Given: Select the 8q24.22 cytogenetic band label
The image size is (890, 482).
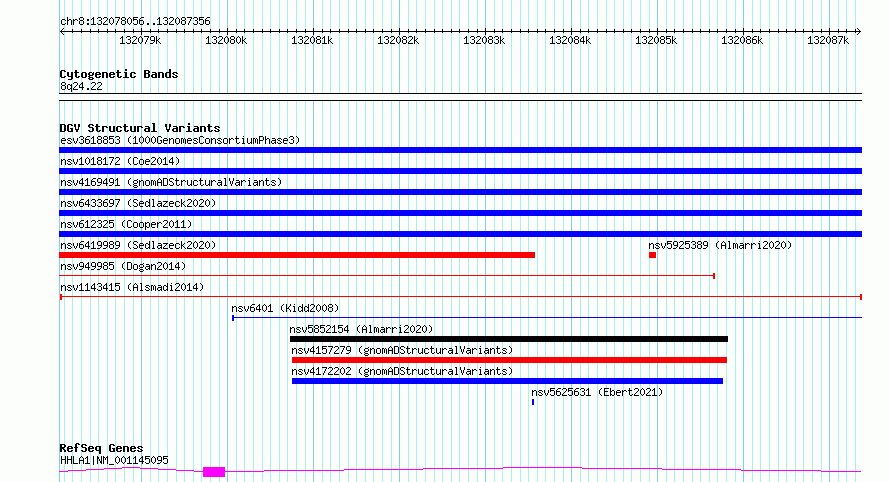Looking at the screenshot, I should [x=81, y=86].
